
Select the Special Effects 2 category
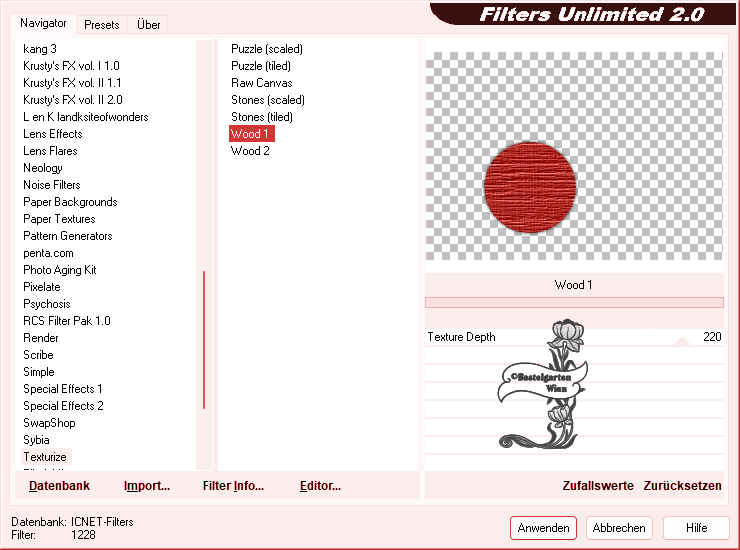63,406
